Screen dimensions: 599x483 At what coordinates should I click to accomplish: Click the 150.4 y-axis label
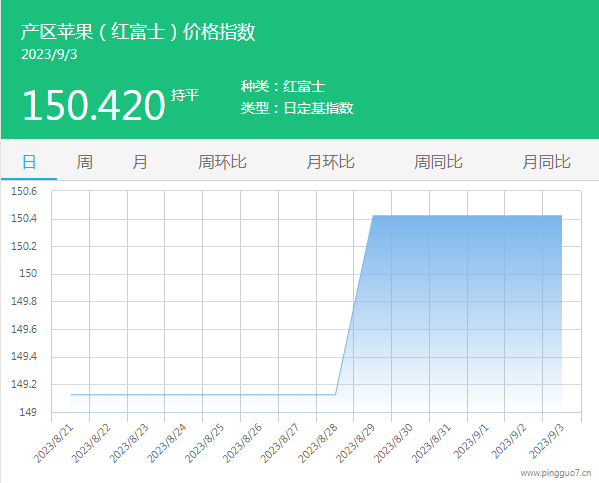(24, 219)
